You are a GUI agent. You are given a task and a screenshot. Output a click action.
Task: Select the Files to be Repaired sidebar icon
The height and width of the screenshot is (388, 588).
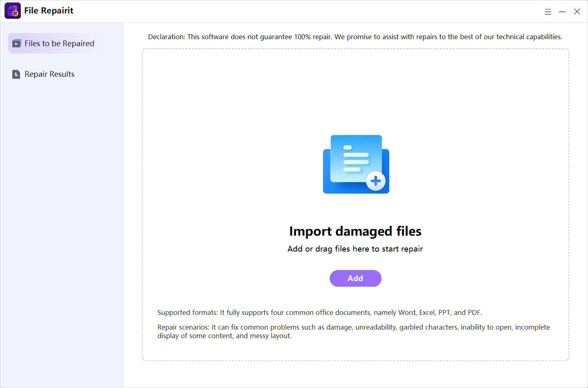[x=17, y=43]
